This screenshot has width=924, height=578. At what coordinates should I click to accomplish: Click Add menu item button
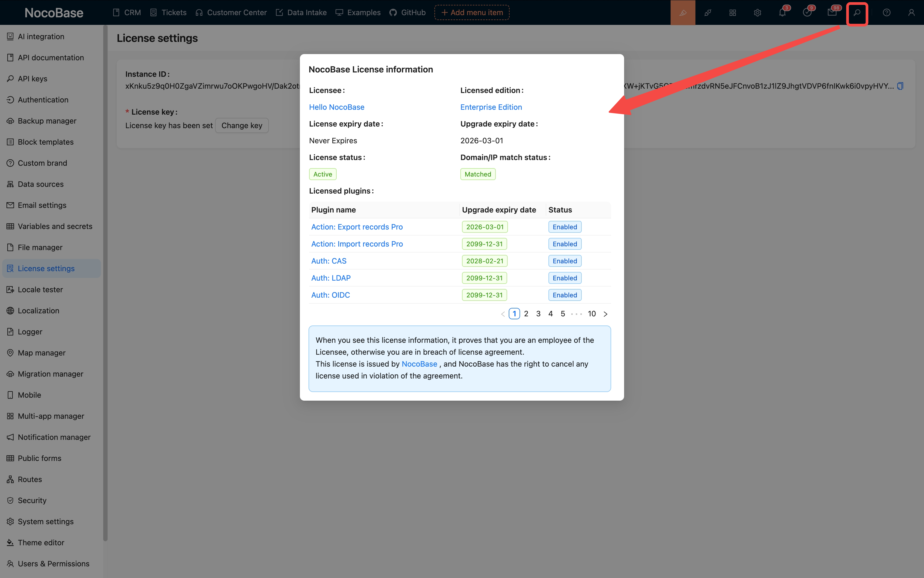(472, 13)
